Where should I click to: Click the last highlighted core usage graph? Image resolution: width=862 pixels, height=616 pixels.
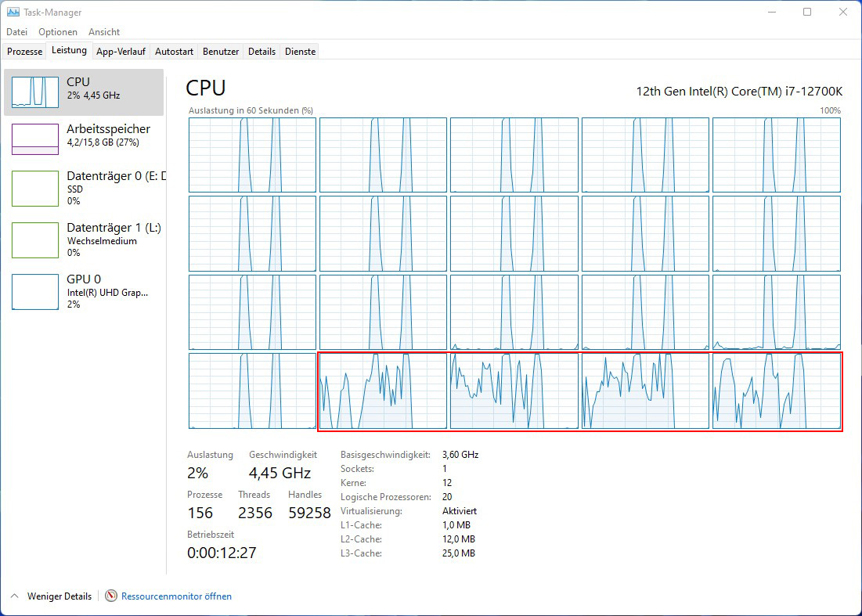(776, 391)
